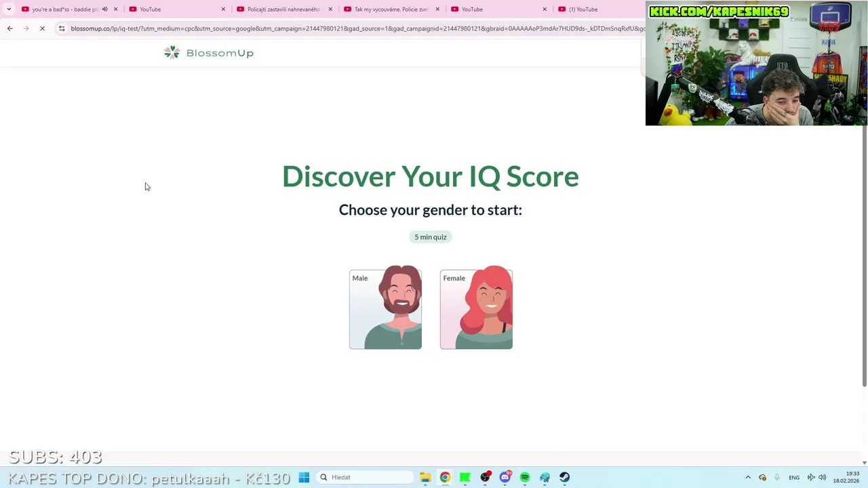Image resolution: width=868 pixels, height=488 pixels.
Task: Stop the page from loading
Action: coord(42,28)
